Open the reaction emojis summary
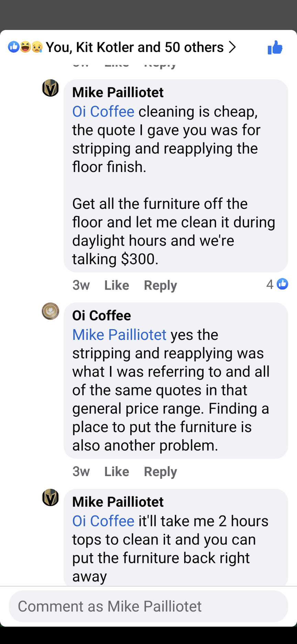Image resolution: width=297 pixels, height=644 pixels. click(x=25, y=47)
